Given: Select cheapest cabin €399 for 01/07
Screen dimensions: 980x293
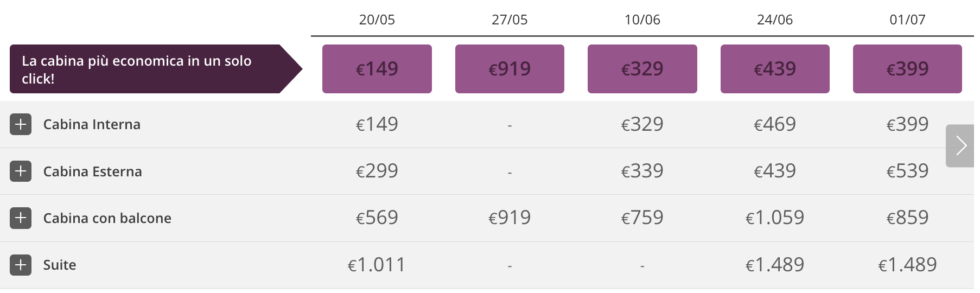Looking at the screenshot, I should point(907,69).
